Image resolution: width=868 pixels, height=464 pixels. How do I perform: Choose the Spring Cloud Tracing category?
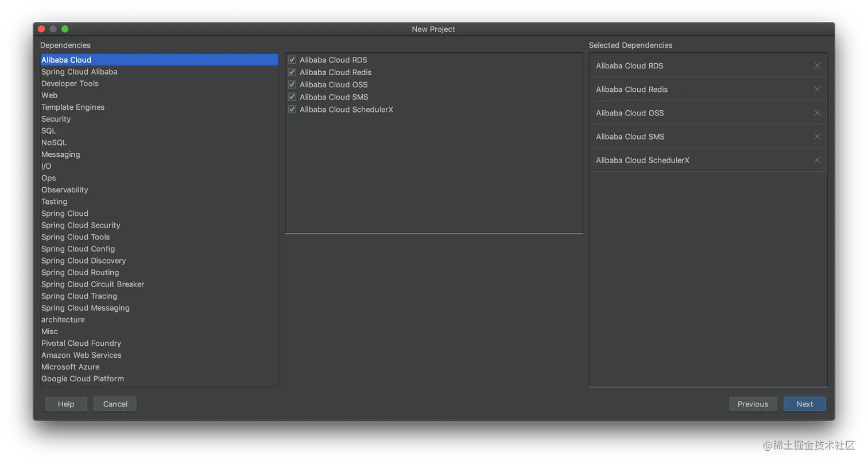(x=159, y=296)
